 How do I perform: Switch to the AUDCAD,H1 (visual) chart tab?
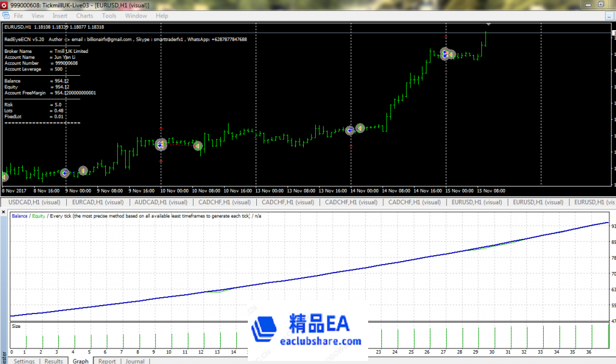point(161,202)
